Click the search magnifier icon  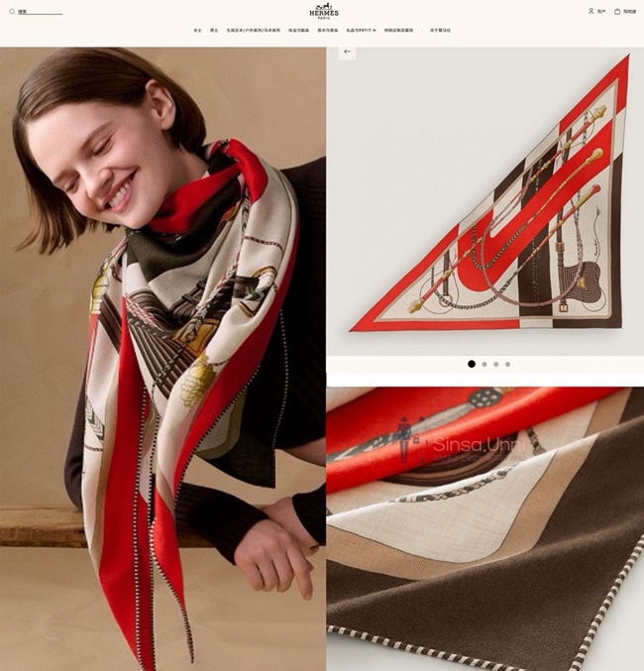pyautogui.click(x=12, y=12)
